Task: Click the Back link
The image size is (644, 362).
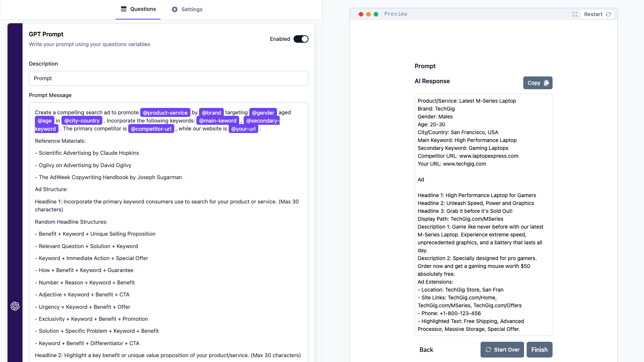Action: pos(426,350)
